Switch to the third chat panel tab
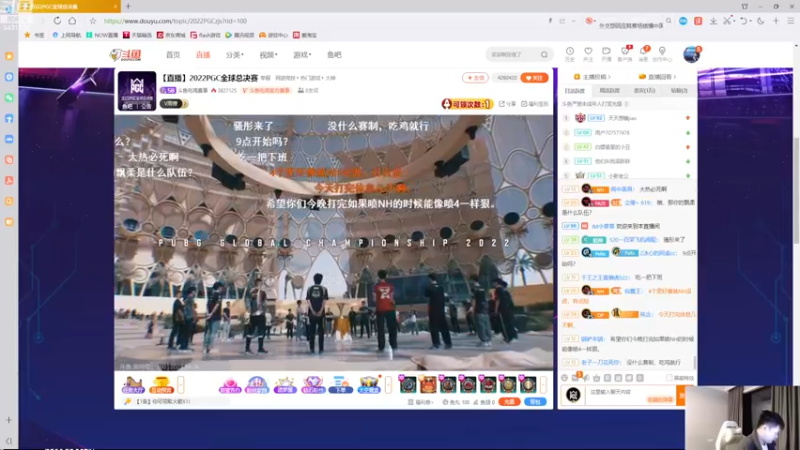 pyautogui.click(x=644, y=90)
